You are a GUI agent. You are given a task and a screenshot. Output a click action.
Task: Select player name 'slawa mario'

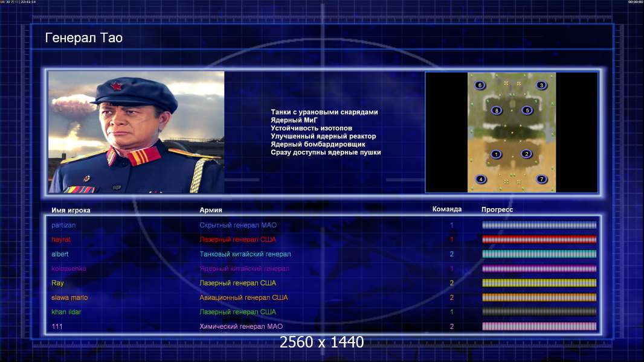pyautogui.click(x=69, y=297)
